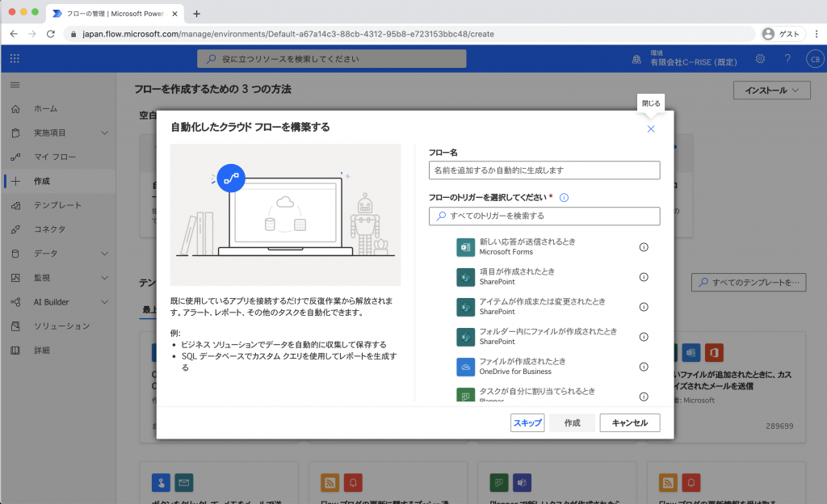Screen dimensions: 827x504
Task: Open the browser menu with three dots
Action: 817,34
